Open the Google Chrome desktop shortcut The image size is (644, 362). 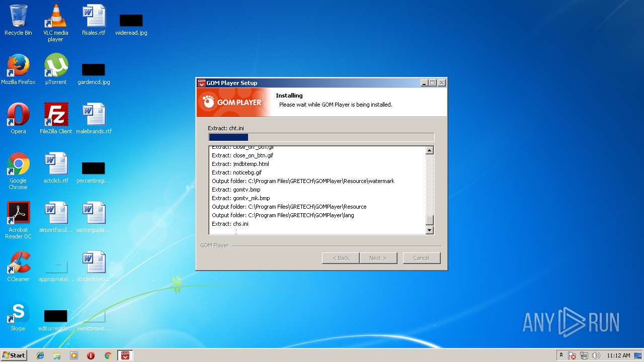point(18,171)
